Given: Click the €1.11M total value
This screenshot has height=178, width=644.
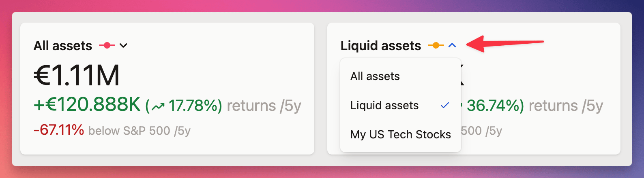Looking at the screenshot, I should tap(77, 75).
